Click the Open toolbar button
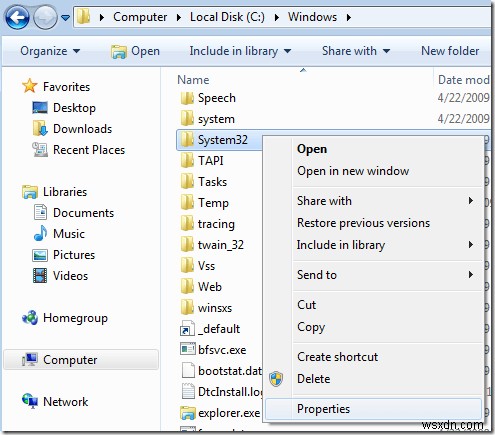Image resolution: width=495 pixels, height=435 pixels. pos(135,51)
